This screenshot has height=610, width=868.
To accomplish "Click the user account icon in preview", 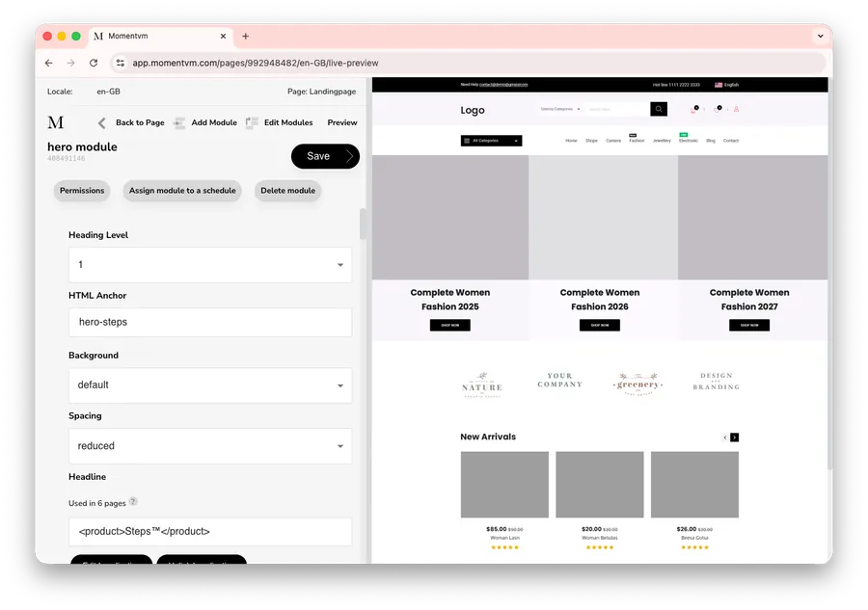I will coord(736,109).
